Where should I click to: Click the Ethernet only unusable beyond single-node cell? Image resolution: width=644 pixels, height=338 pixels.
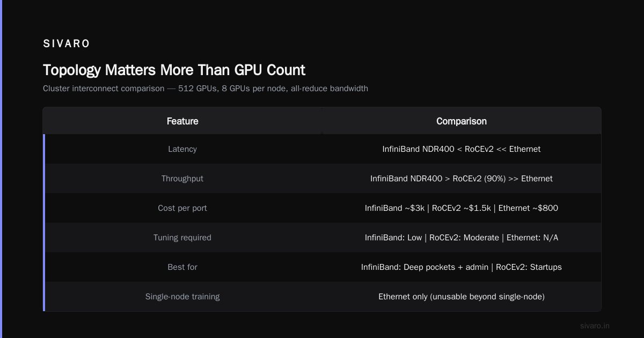tap(462, 297)
